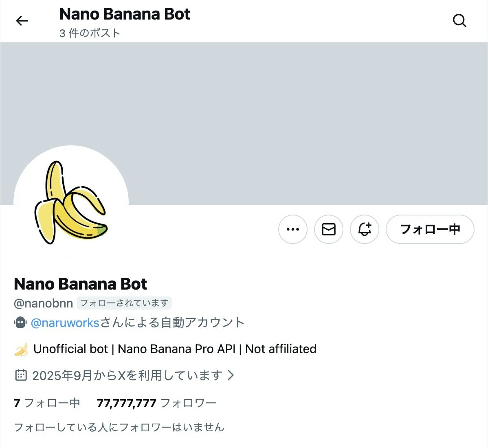Viewport: 488px width, 448px height.
Task: Click the 3 件のポスト label
Action: 89,33
